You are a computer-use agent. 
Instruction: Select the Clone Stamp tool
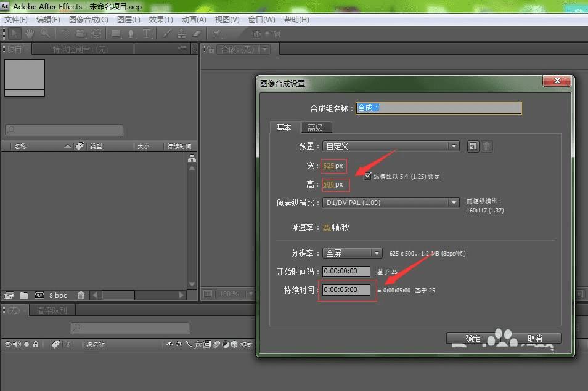pos(181,34)
